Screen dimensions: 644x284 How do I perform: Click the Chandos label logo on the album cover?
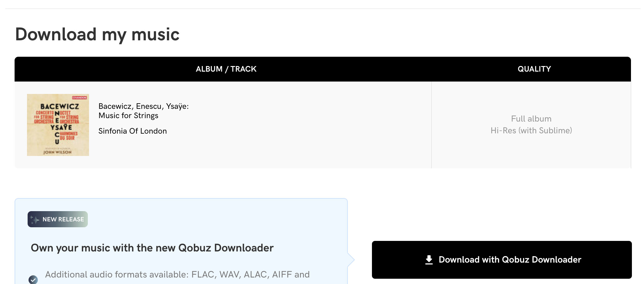pos(80,98)
